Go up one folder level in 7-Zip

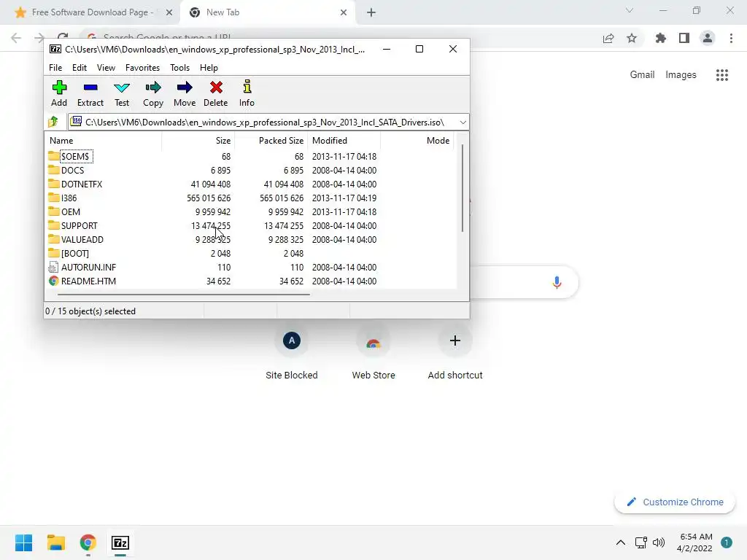[x=53, y=122]
